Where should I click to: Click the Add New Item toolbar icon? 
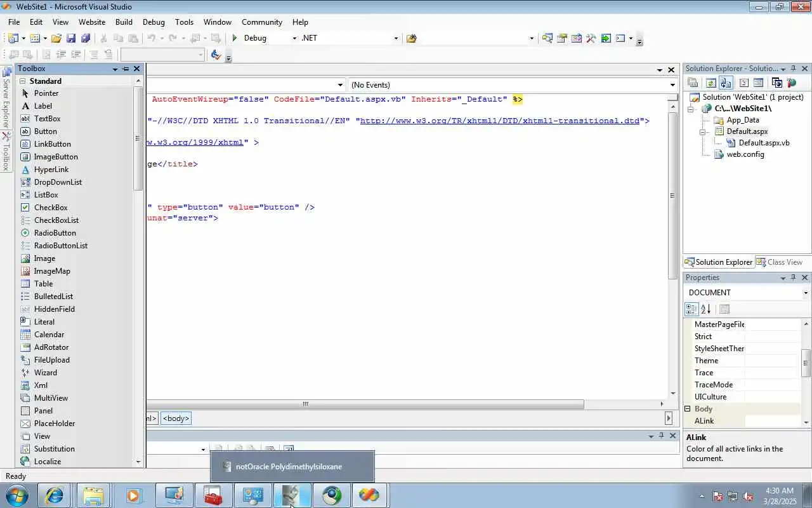pyautogui.click(x=35, y=38)
